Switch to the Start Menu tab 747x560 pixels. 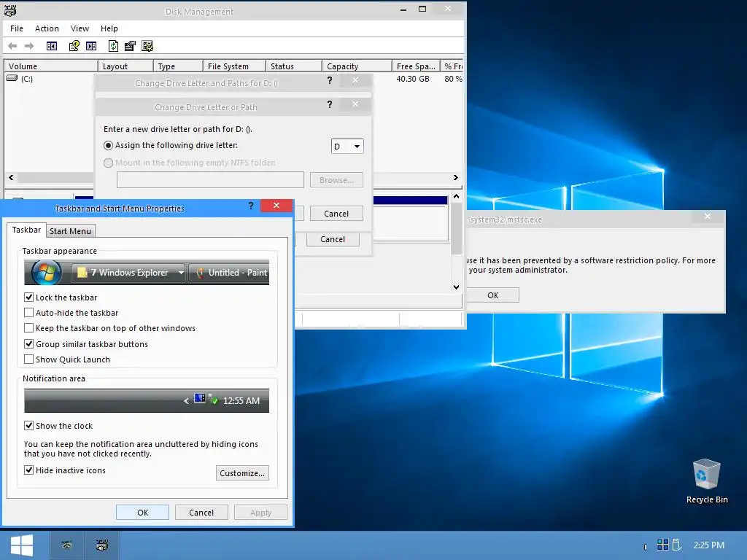tap(71, 231)
